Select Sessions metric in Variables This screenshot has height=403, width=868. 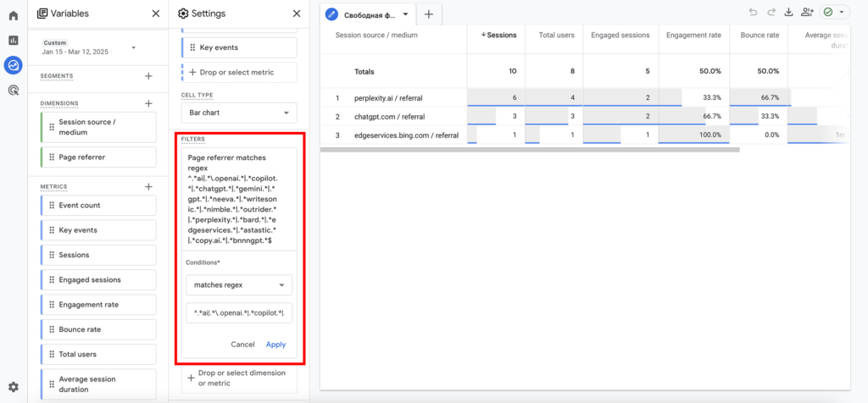[x=98, y=255]
